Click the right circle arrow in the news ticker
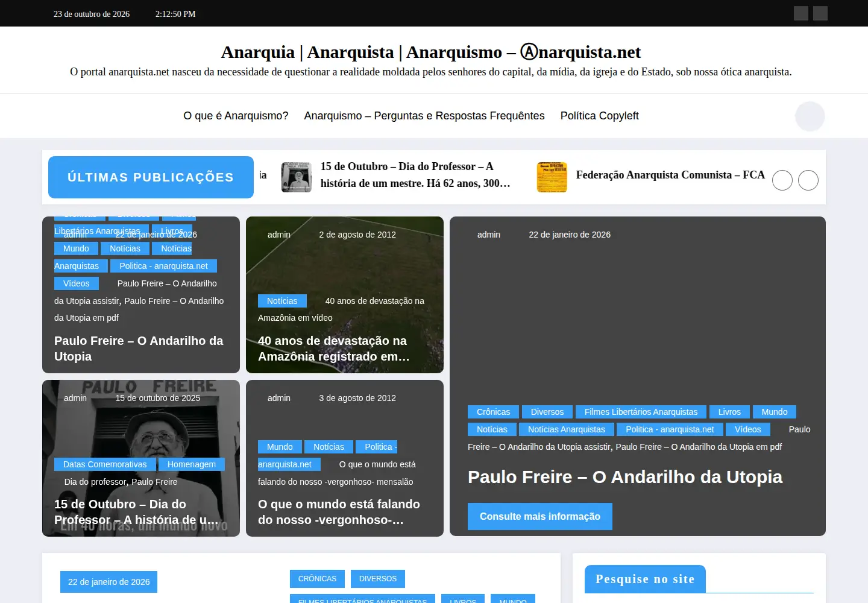The height and width of the screenshot is (603, 868). tap(808, 180)
